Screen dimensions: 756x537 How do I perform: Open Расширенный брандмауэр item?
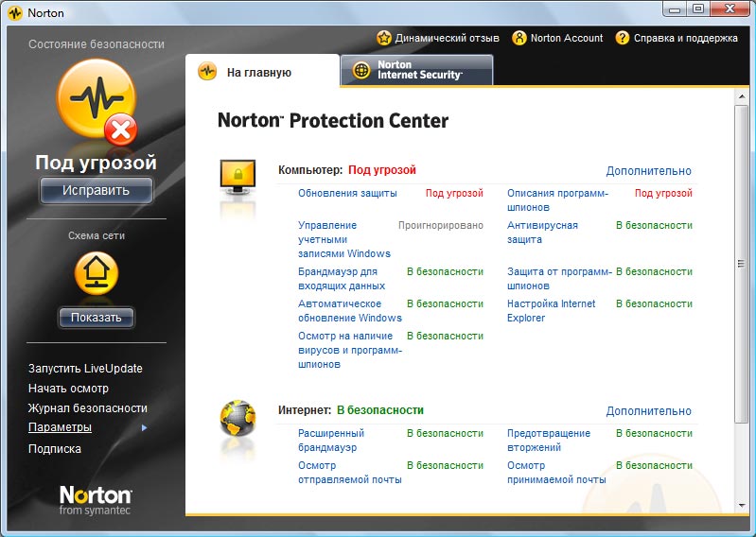(331, 441)
